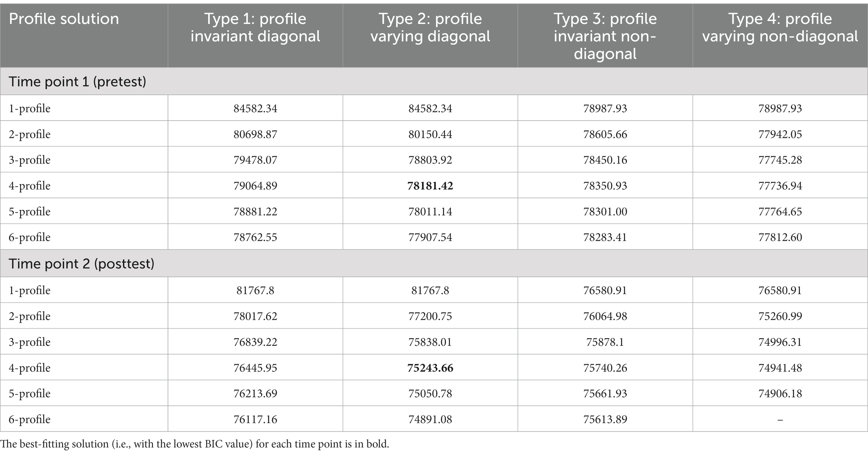Click the pretest 6-profile row label

tap(29, 237)
